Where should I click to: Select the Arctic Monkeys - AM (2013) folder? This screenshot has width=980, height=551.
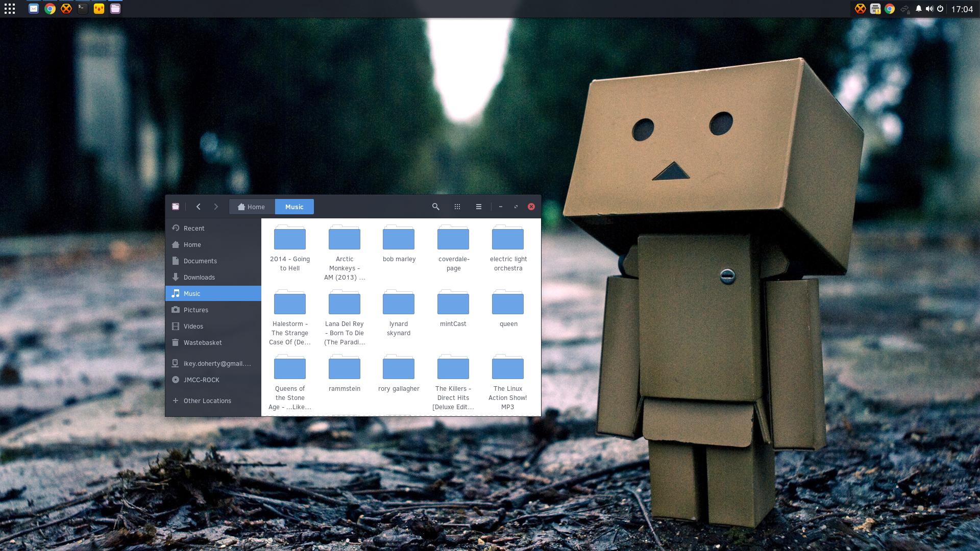[345, 253]
